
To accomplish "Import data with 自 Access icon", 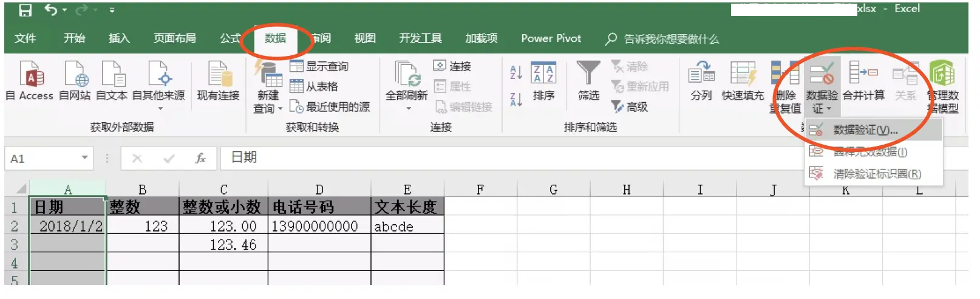I will pos(29,81).
